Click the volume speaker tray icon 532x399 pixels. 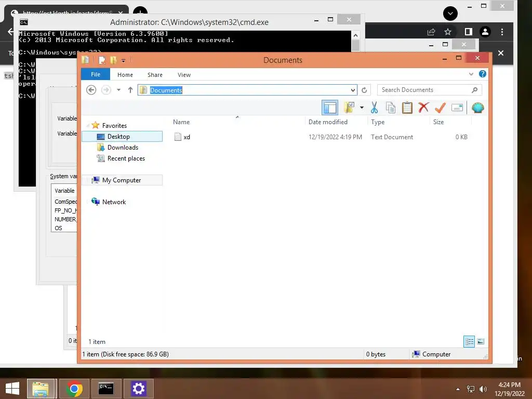483,389
